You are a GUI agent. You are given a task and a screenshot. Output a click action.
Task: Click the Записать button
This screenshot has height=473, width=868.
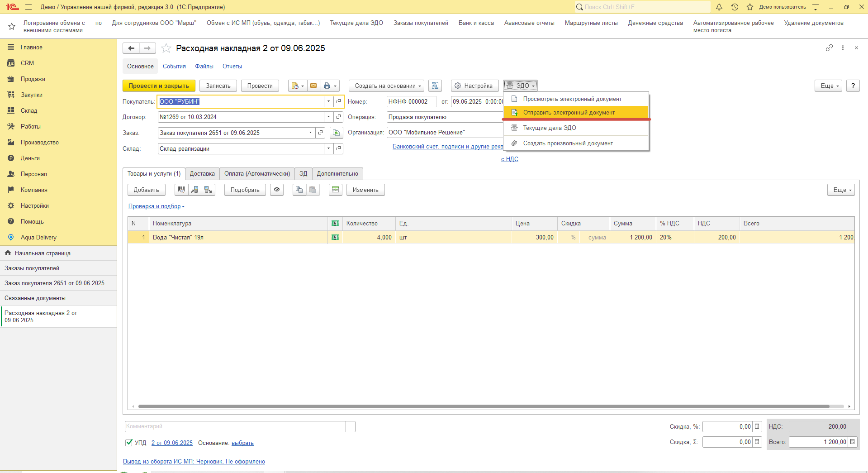pyautogui.click(x=218, y=86)
